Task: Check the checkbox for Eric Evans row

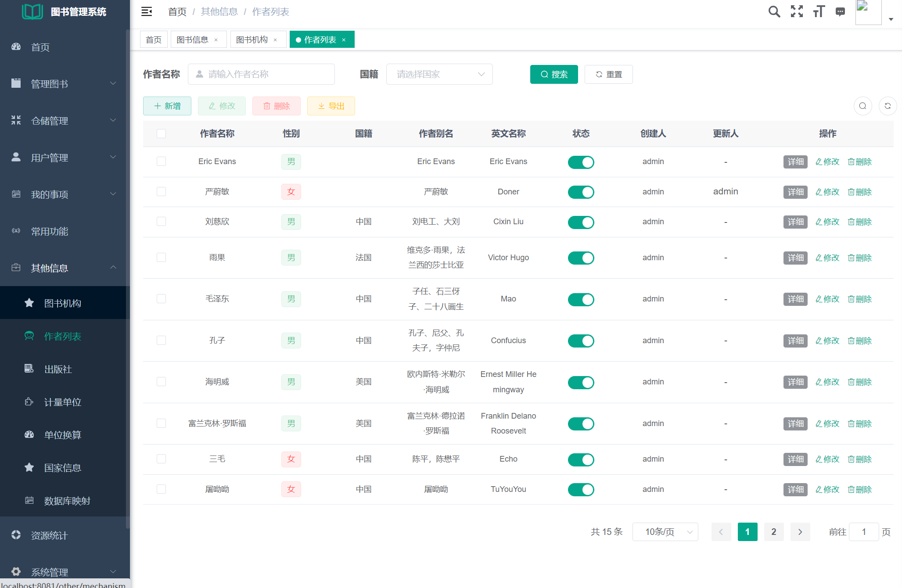Action: pos(161,161)
